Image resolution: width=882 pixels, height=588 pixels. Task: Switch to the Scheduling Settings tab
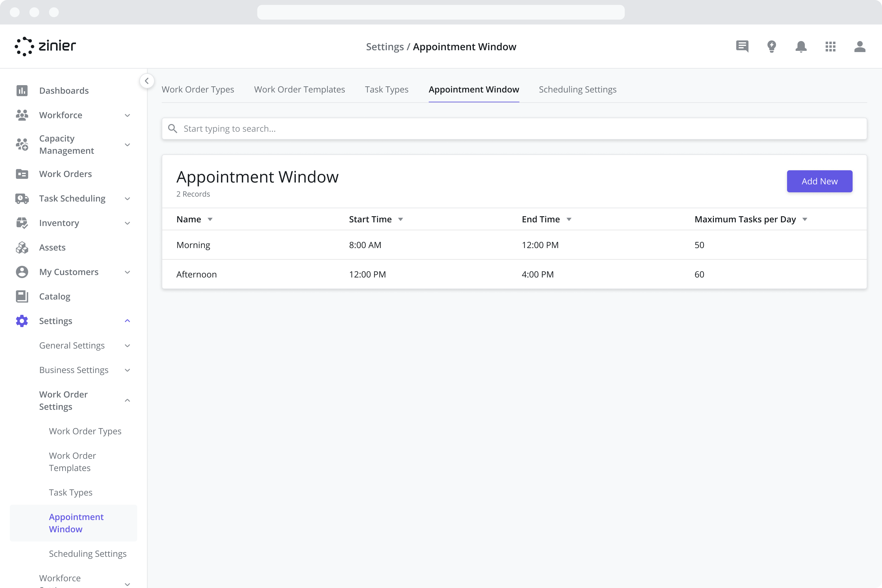coord(578,89)
